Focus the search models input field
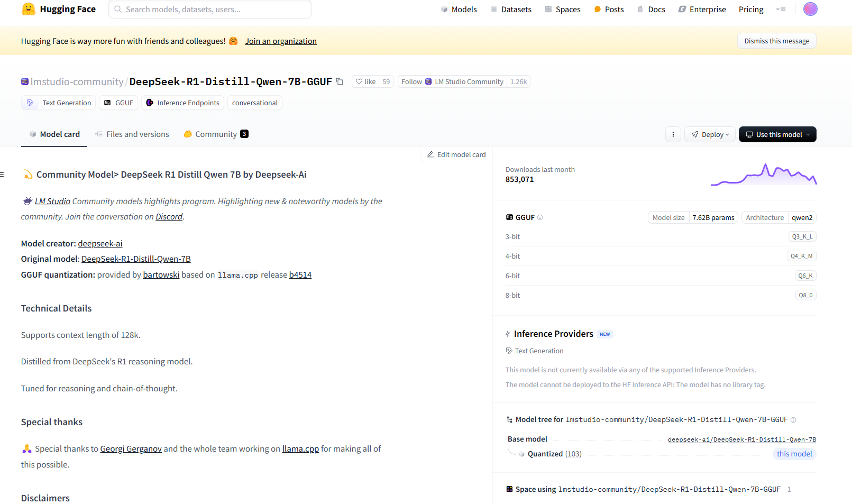 210,9
